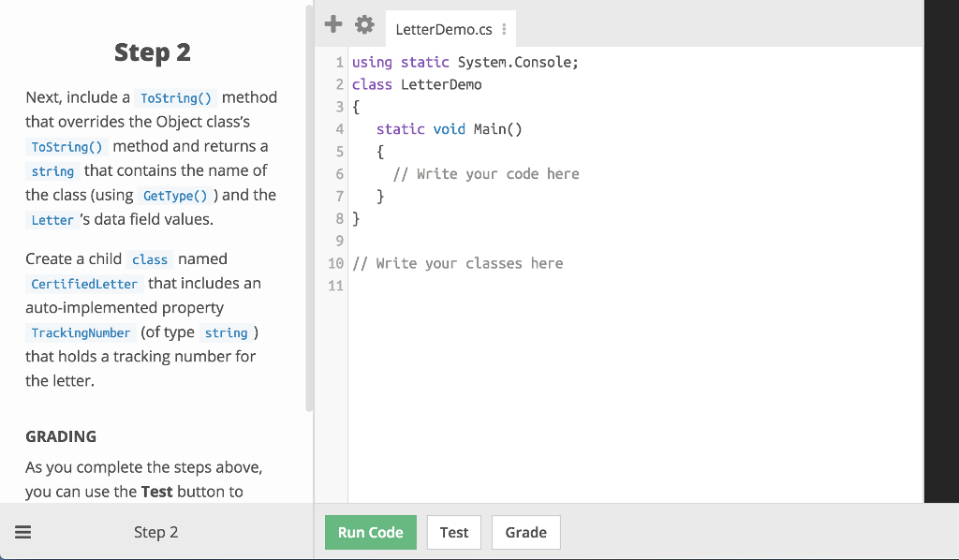Click the first ToString() code snippet

pos(175,98)
